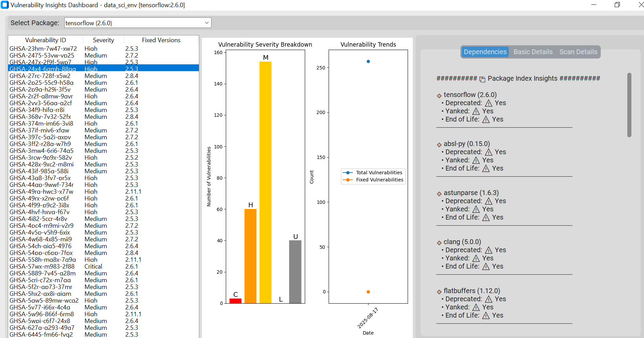Open the Select Package dropdown arrow
Viewport: 644px width, 338px height.
tap(207, 23)
